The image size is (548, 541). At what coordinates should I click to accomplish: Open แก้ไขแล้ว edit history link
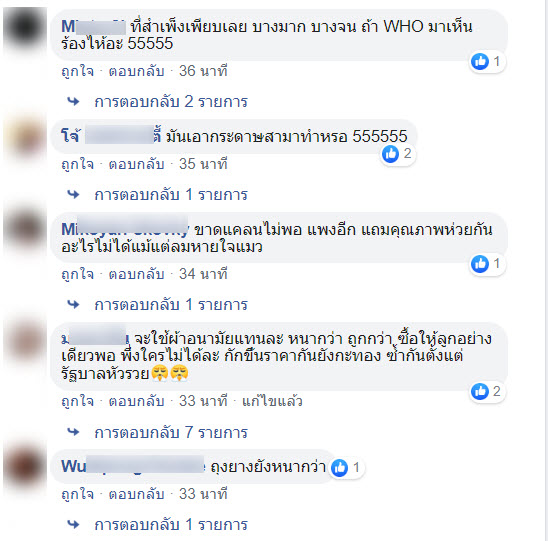pos(272,401)
